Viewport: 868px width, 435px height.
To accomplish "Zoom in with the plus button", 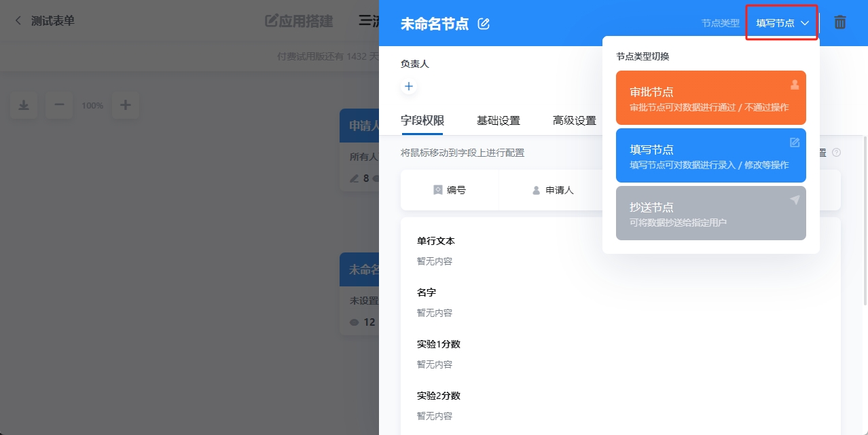I will pos(126,105).
